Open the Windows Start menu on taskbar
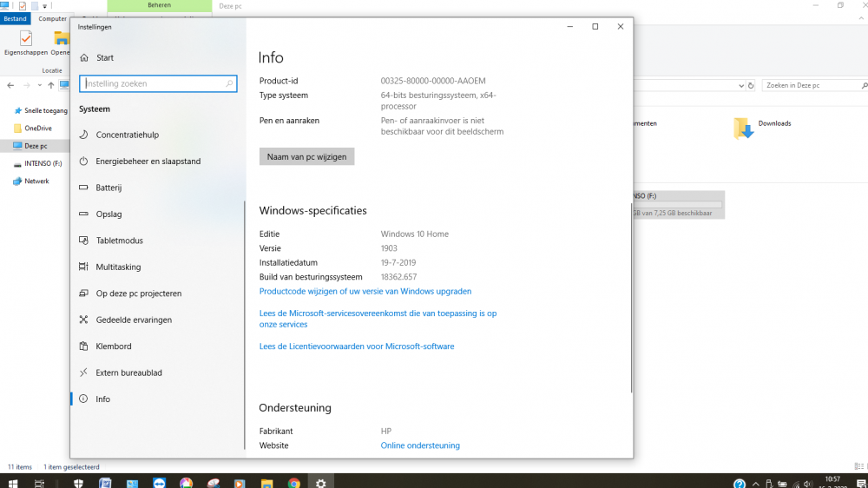The height and width of the screenshot is (488, 868). point(13,483)
